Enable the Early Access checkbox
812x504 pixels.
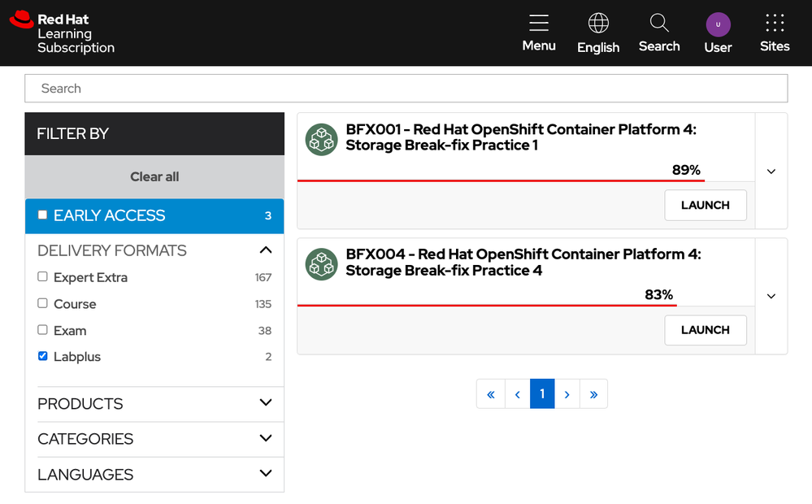coord(43,215)
